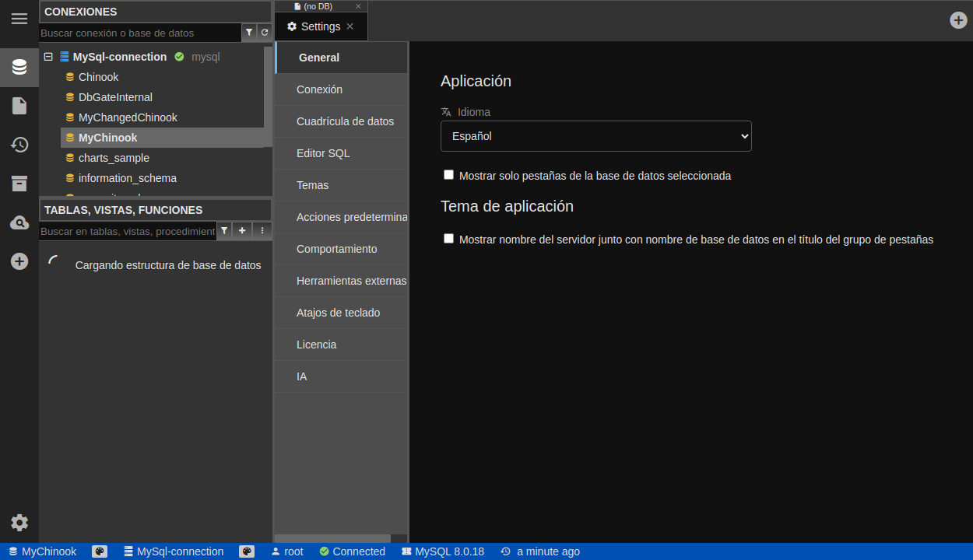973x560 pixels.
Task: Open the archive sidebar icon
Action: click(x=19, y=184)
